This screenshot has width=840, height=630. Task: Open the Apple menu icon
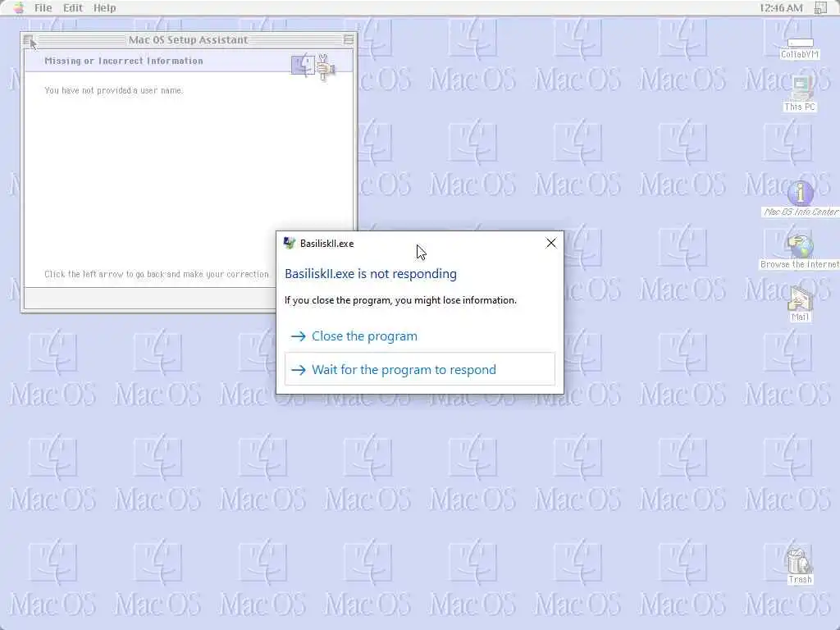click(x=19, y=7)
